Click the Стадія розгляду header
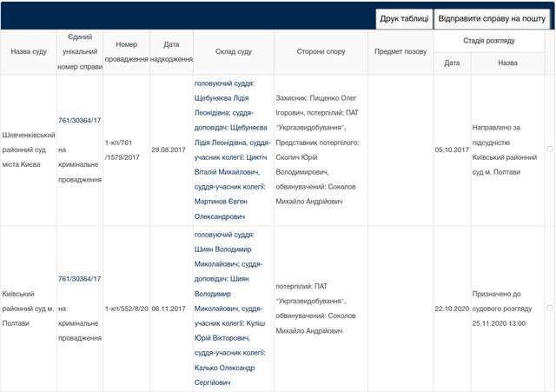This screenshot has height=392, width=556. (x=488, y=41)
